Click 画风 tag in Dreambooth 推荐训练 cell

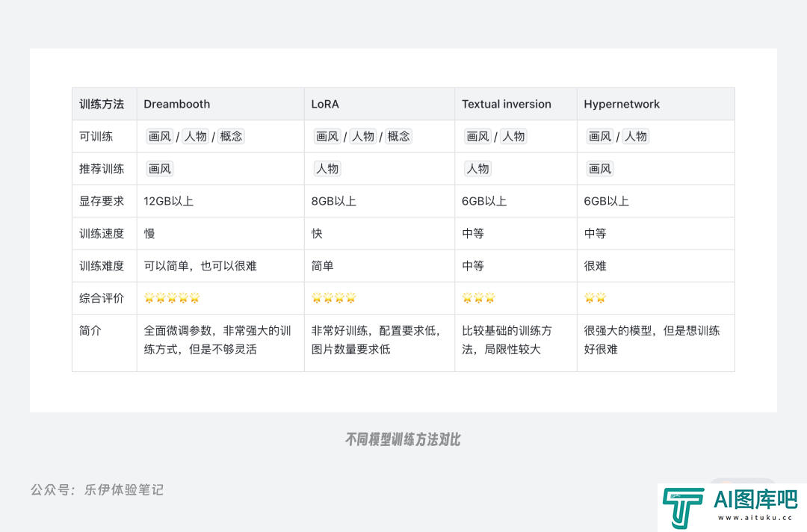pos(160,169)
